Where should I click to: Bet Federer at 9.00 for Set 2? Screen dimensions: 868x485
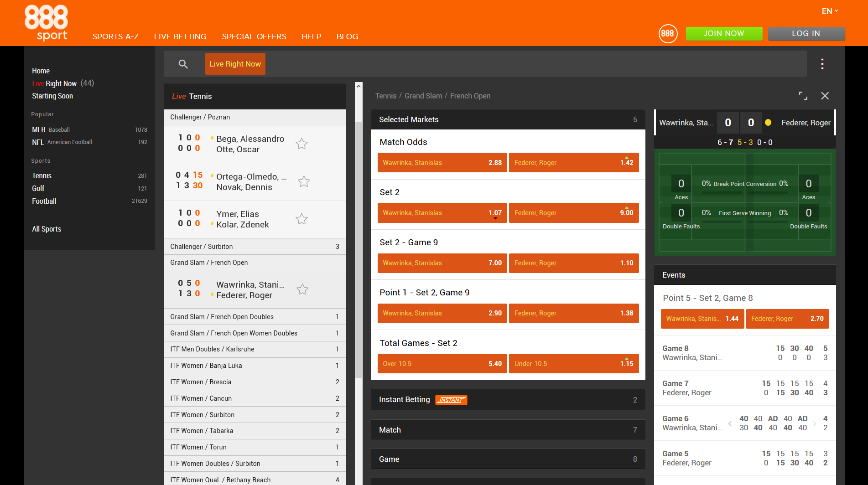[574, 213]
